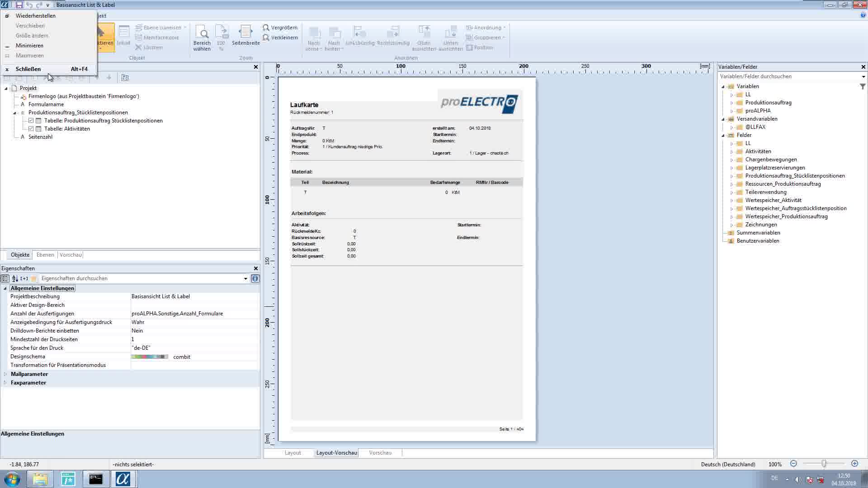Collapse Produktionsauftrag_Stücklistenpositionen node in object tree
The width and height of the screenshot is (868, 488).
(x=14, y=113)
